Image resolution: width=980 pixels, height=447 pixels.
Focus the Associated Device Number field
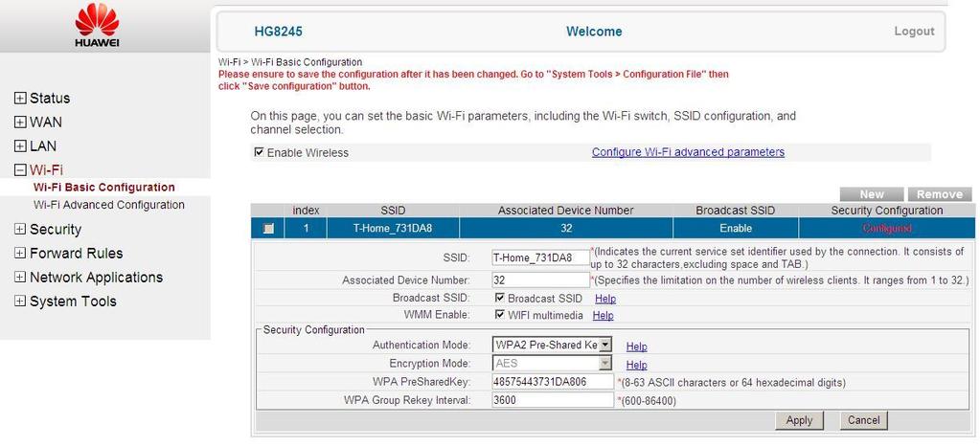coord(540,280)
